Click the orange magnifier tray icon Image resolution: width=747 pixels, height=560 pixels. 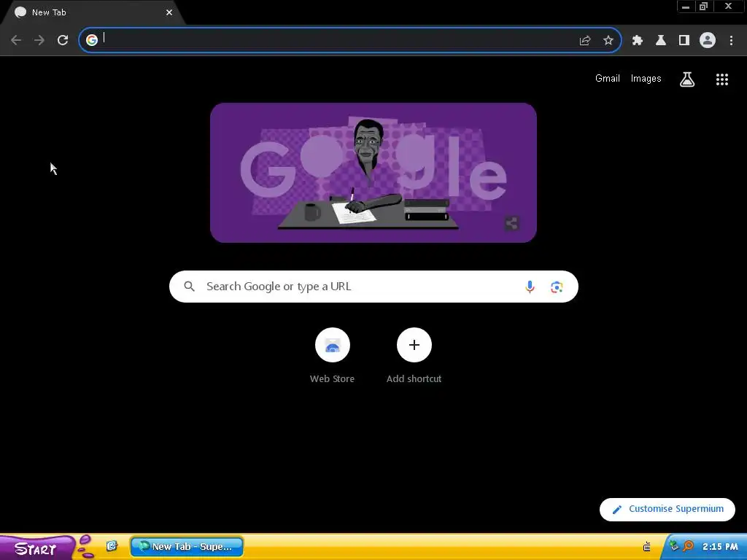point(688,546)
